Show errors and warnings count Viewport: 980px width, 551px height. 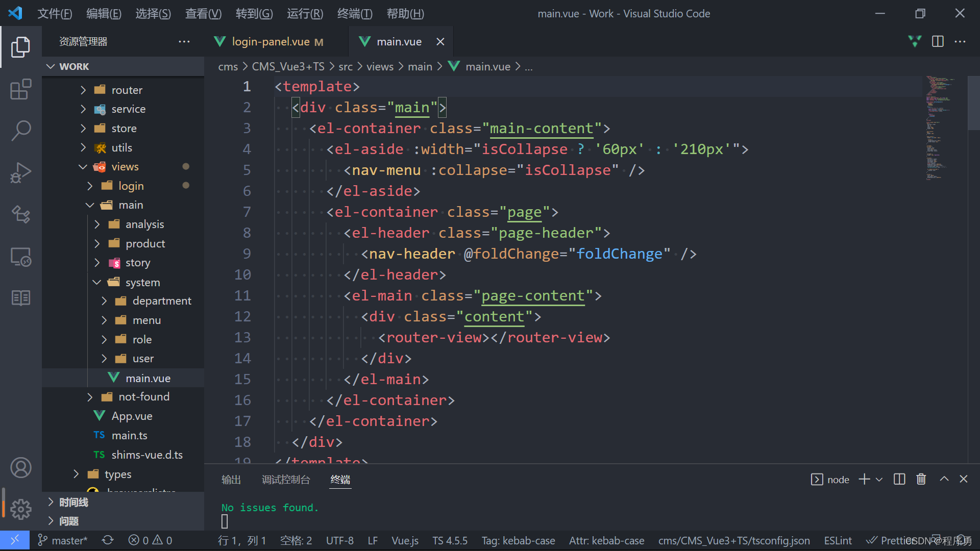tap(150, 540)
